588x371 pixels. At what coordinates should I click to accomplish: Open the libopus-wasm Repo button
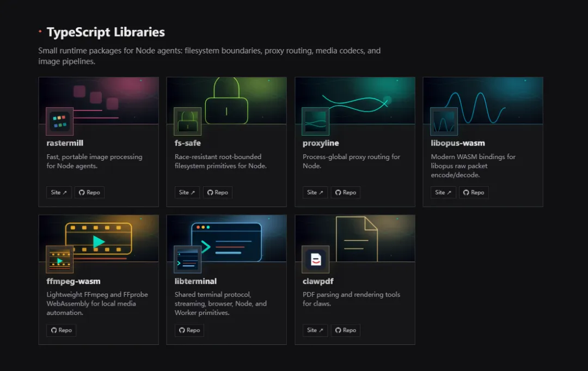(474, 192)
